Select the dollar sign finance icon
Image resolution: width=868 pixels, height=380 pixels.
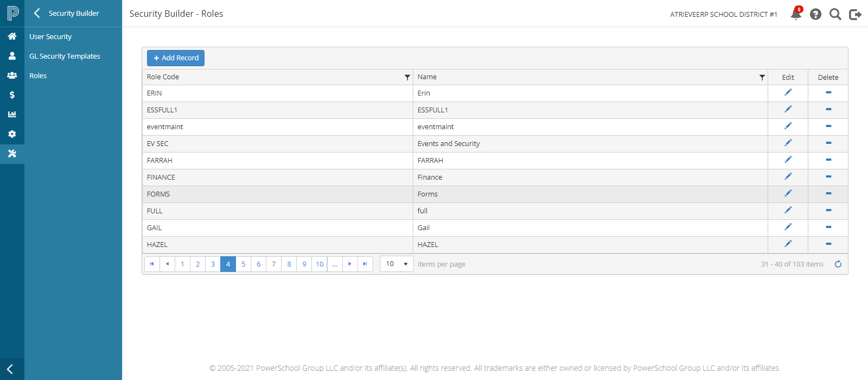tap(12, 95)
